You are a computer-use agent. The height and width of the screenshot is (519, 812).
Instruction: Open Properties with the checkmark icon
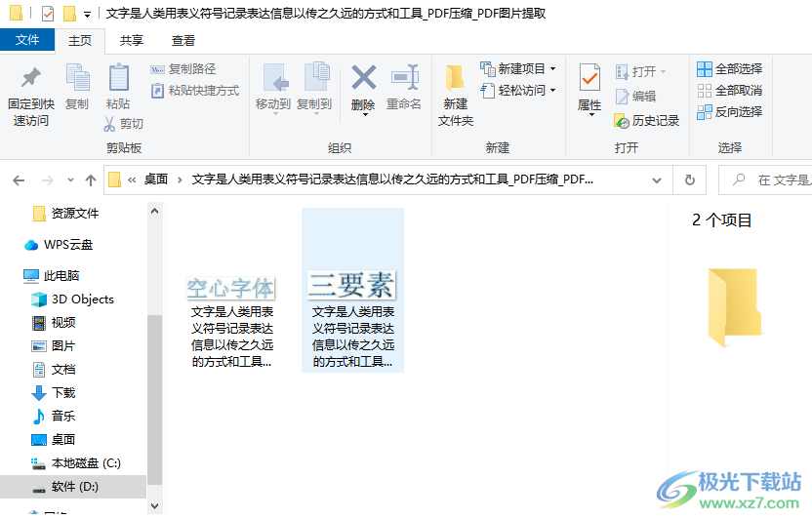coord(589,78)
